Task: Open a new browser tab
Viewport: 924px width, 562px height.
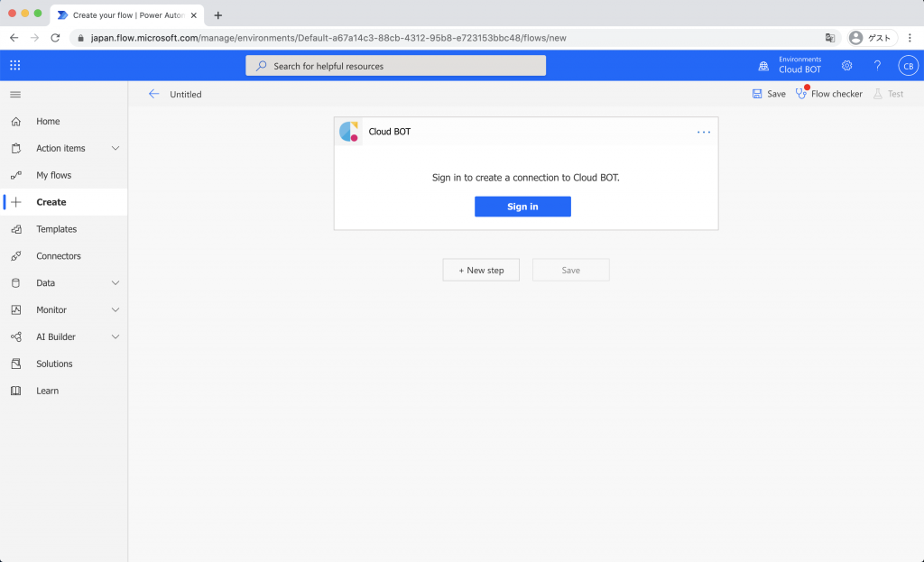Action: click(218, 15)
